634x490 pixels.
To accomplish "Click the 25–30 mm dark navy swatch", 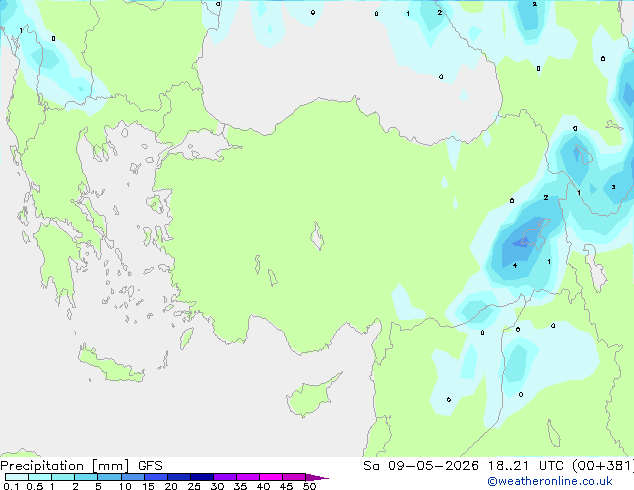I will 201,477.
